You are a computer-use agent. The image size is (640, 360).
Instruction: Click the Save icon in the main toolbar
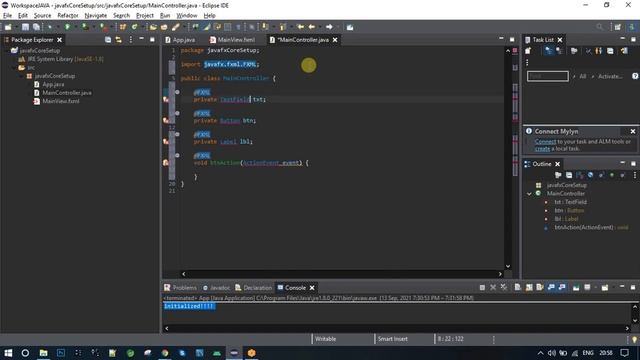(25, 27)
